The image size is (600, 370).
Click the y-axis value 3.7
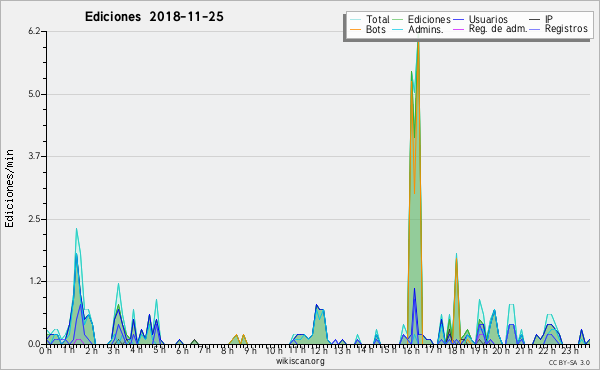click(x=34, y=156)
